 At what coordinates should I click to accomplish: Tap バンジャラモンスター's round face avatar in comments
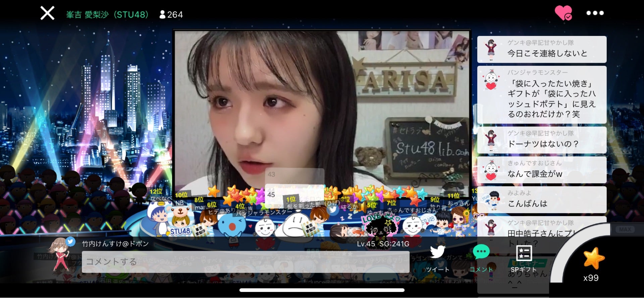(x=491, y=80)
